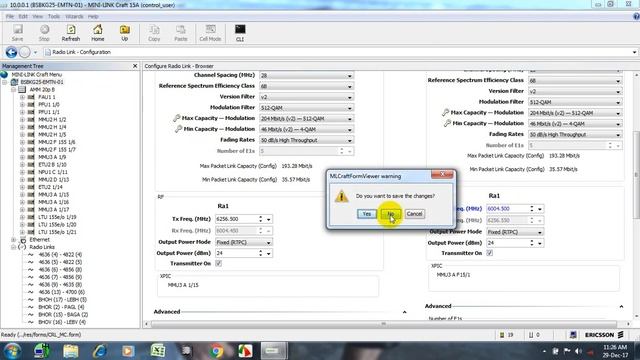Open left Reference Spectrum Efficiency Class dropdown
640x360 pixels.
pos(306,86)
